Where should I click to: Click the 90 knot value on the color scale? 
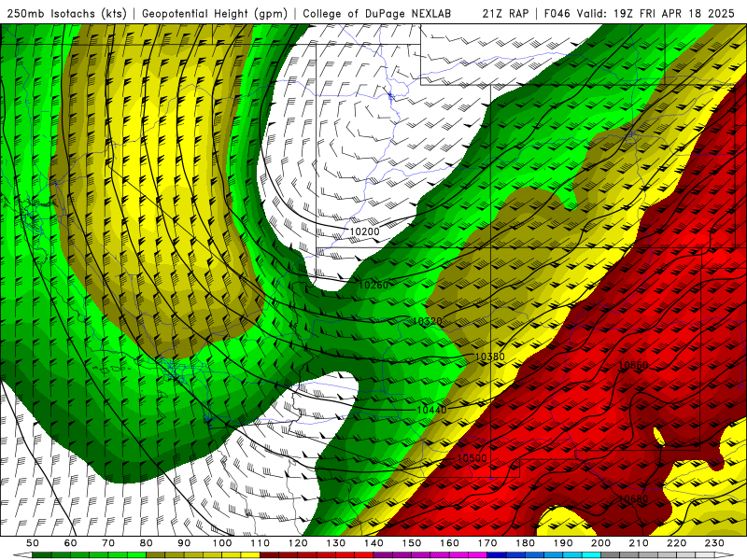(x=184, y=543)
